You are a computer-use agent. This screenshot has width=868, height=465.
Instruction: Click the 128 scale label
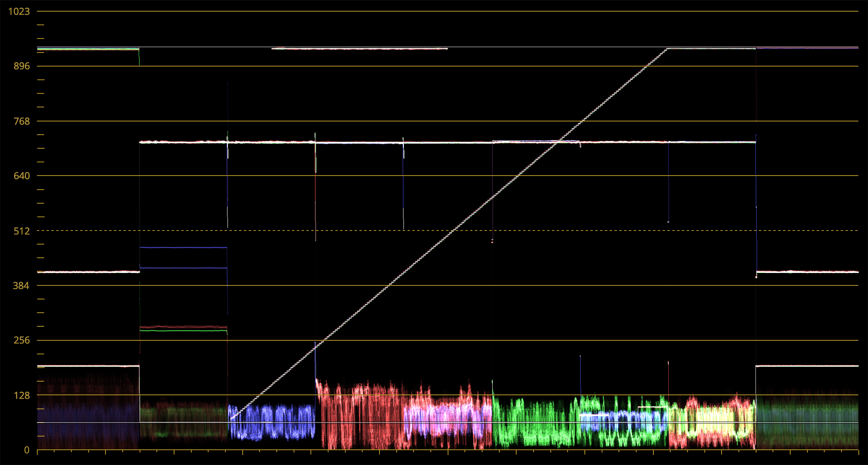(x=22, y=396)
